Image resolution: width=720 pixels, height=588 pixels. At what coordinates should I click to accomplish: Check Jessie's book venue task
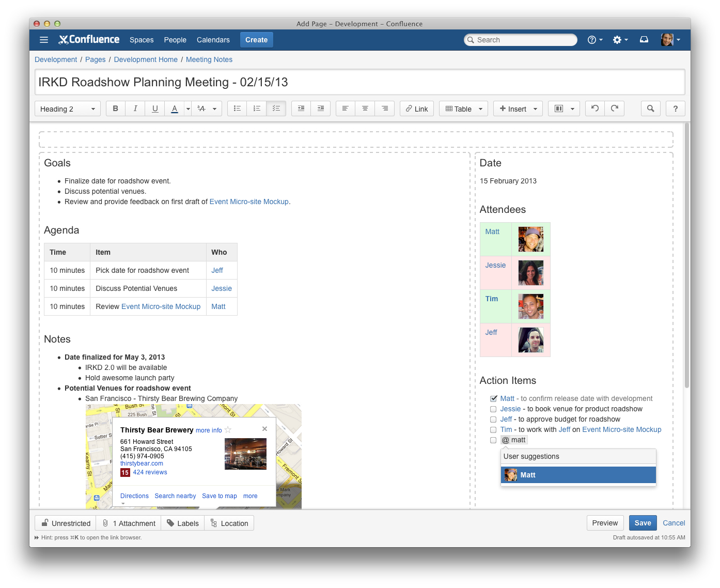pyautogui.click(x=493, y=409)
